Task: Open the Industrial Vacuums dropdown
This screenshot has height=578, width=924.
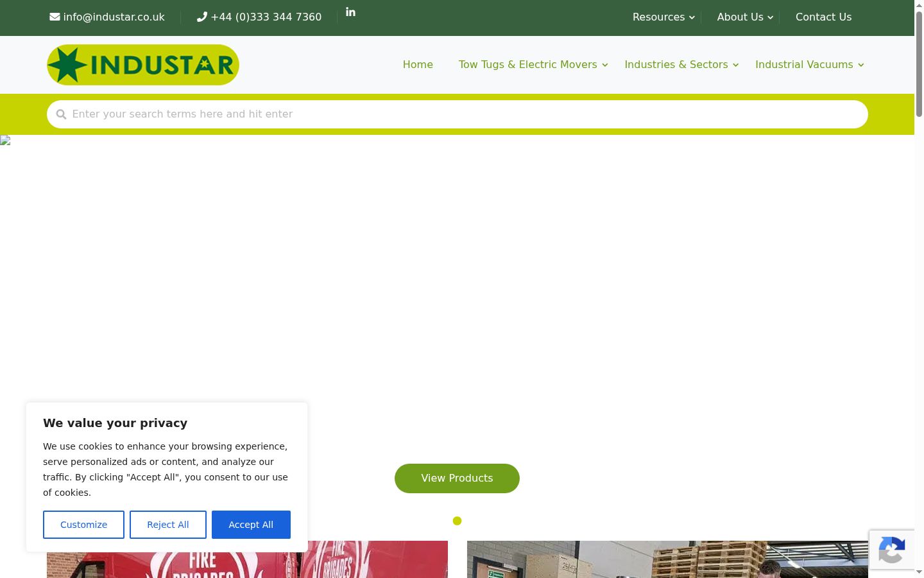Action: pyautogui.click(x=810, y=65)
